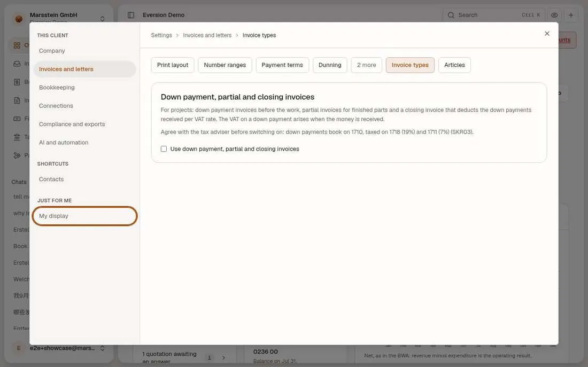This screenshot has width=588, height=367.
Task: Click the Search input field
Action: click(493, 15)
